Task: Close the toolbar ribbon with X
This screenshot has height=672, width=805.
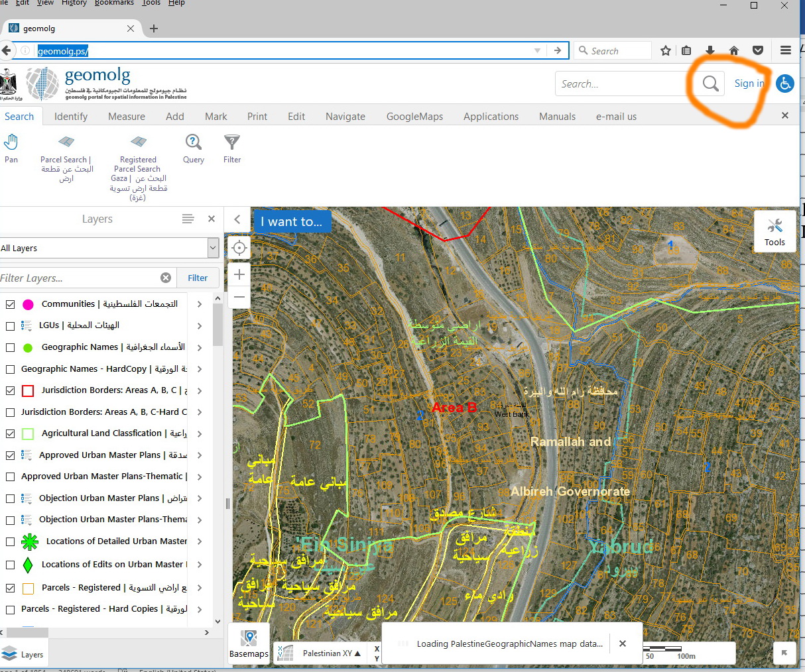Action: point(785,115)
